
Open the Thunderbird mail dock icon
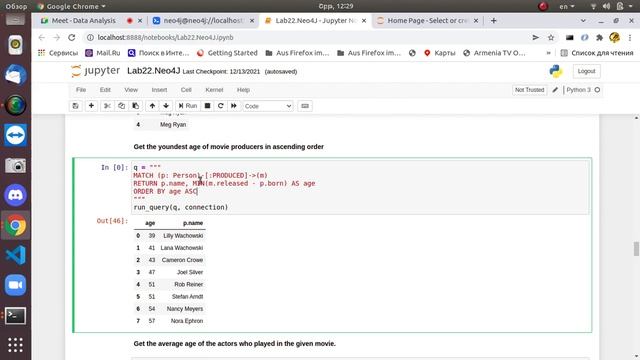16,75
